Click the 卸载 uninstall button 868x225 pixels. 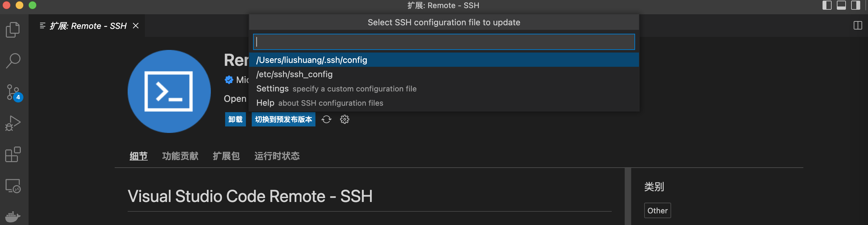pyautogui.click(x=235, y=119)
